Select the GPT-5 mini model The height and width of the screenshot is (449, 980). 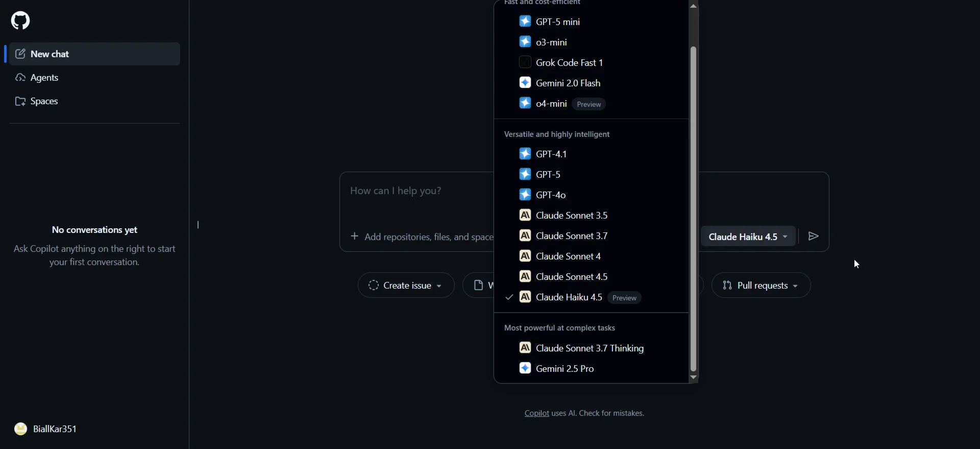coord(591,21)
